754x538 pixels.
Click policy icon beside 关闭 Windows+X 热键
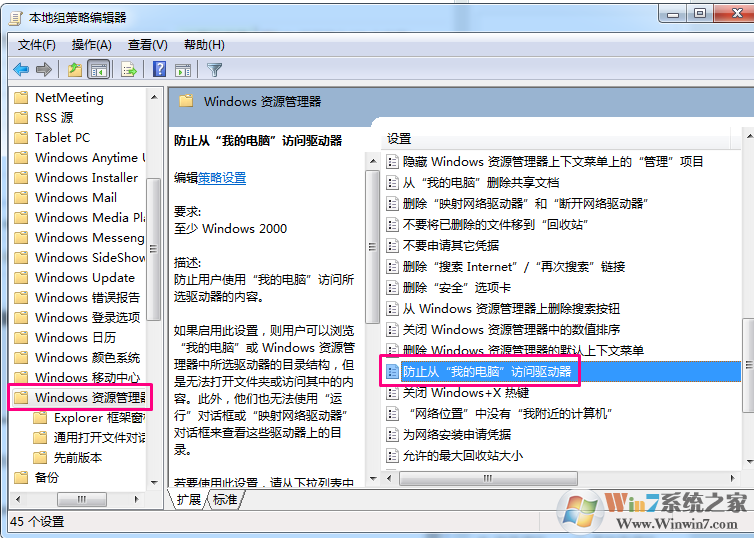point(392,393)
